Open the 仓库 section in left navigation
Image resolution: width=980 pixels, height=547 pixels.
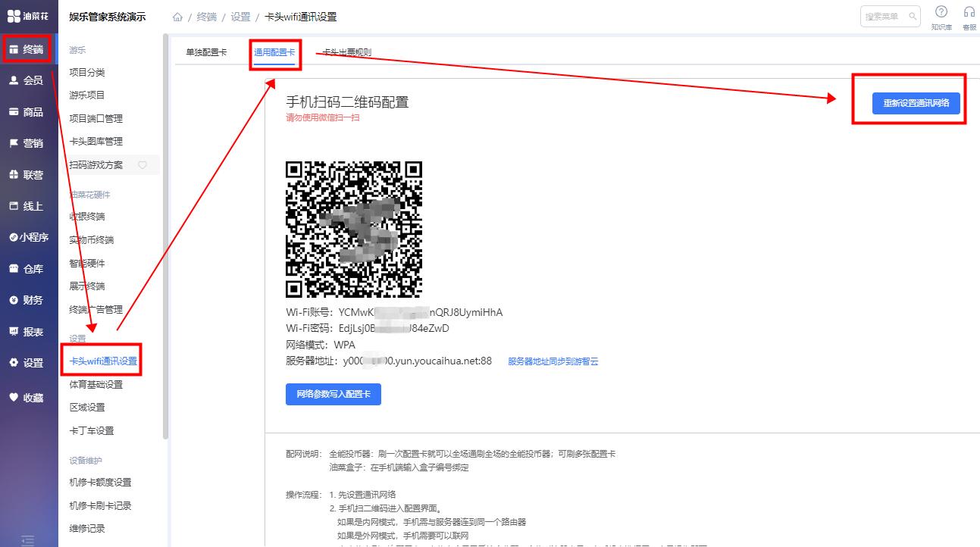(27, 269)
